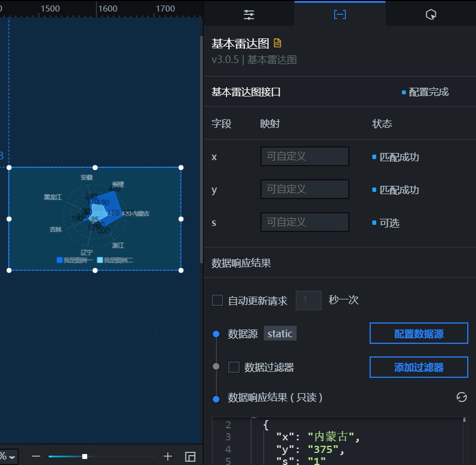Enable the 自动更新请求 checkbox

click(x=217, y=300)
